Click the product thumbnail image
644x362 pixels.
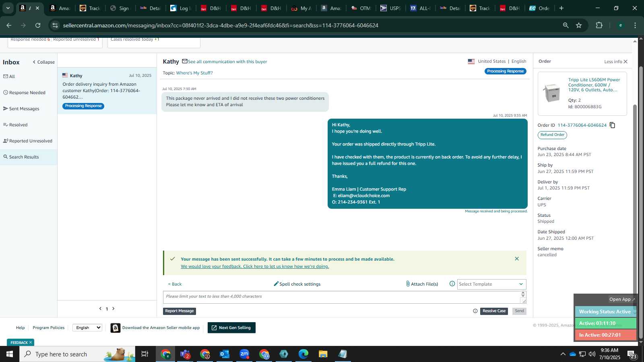click(x=551, y=93)
